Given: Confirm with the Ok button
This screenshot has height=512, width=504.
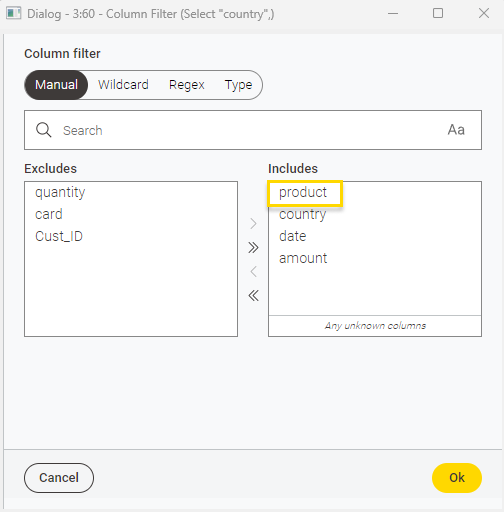Looking at the screenshot, I should click(457, 478).
